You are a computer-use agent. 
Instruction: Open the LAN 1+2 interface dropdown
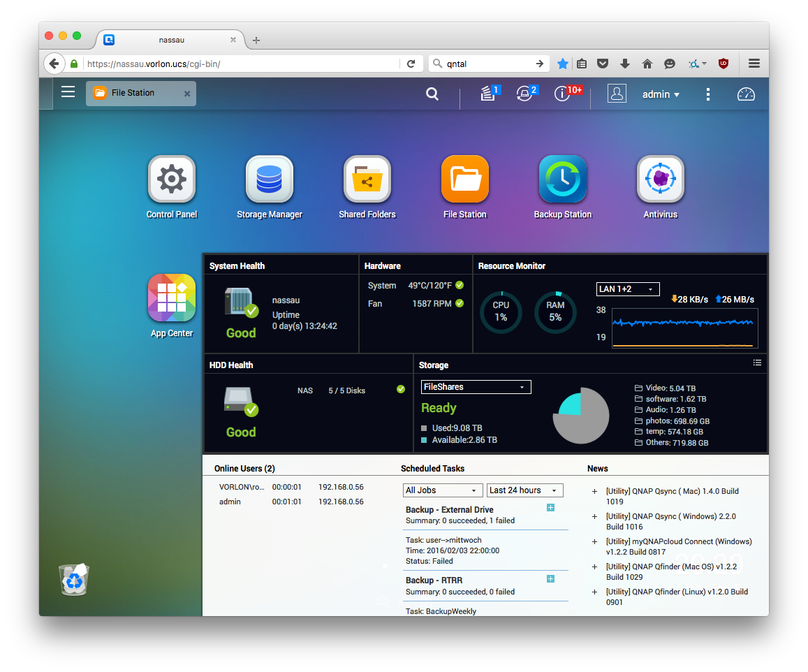click(628, 289)
